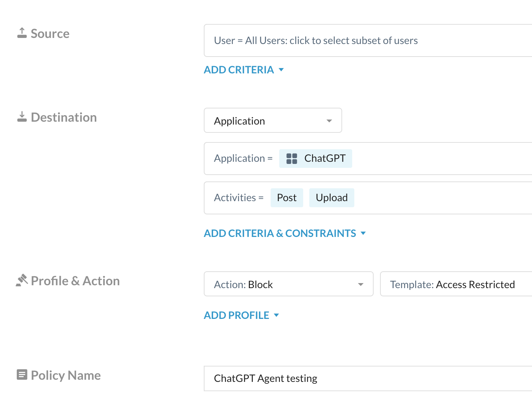532x403 pixels.
Task: Open the Action: Block dropdown
Action: pos(289,284)
